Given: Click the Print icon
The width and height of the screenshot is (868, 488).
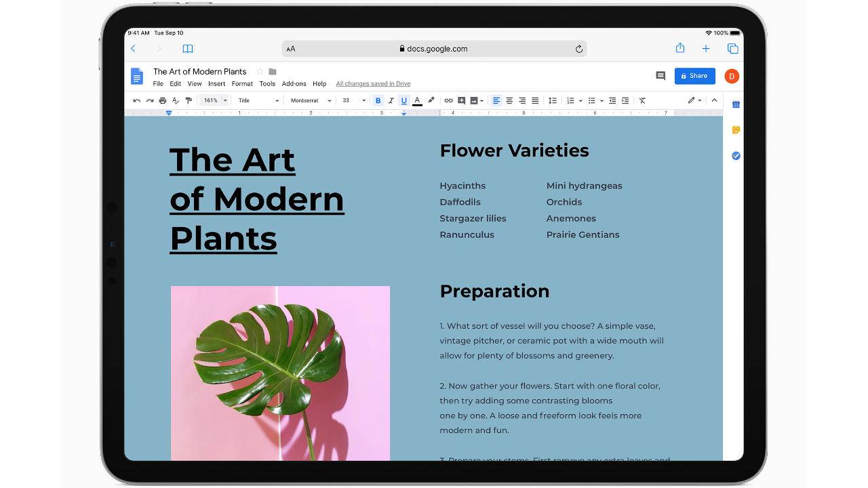Looking at the screenshot, I should tap(161, 100).
